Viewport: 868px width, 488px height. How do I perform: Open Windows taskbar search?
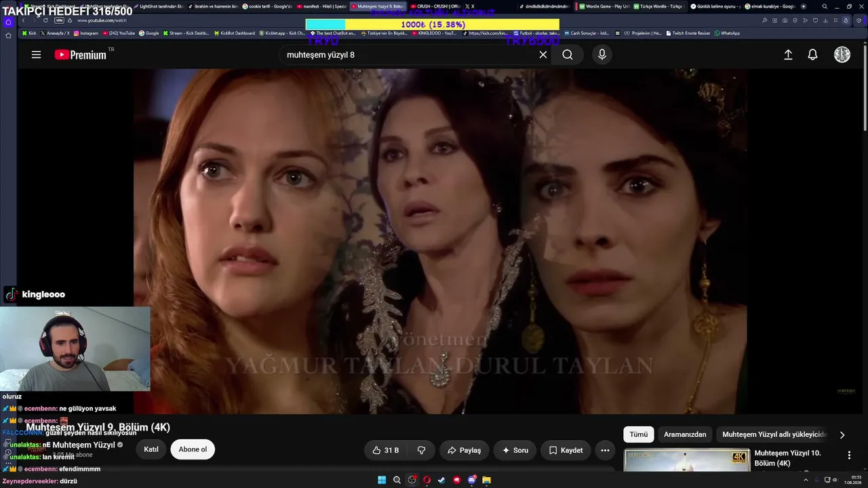click(397, 480)
